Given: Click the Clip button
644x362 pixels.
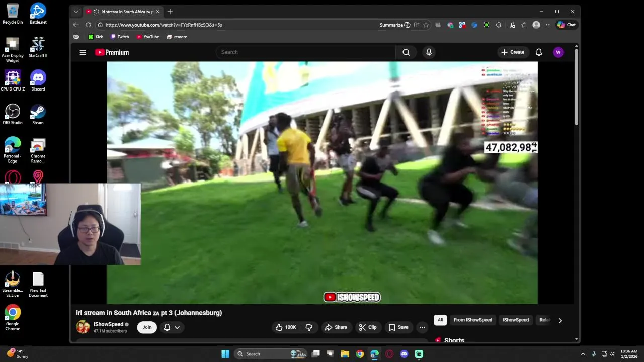Looking at the screenshot, I should point(368,327).
